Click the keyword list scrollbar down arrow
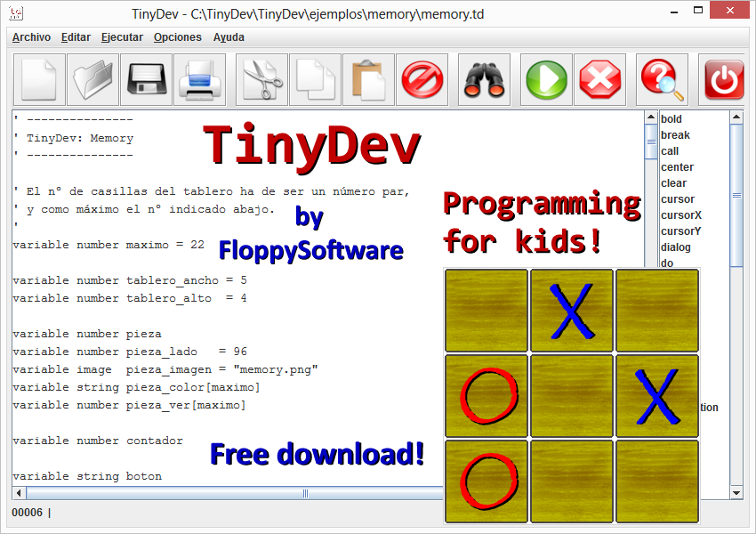The height and width of the screenshot is (534, 756). point(736,493)
